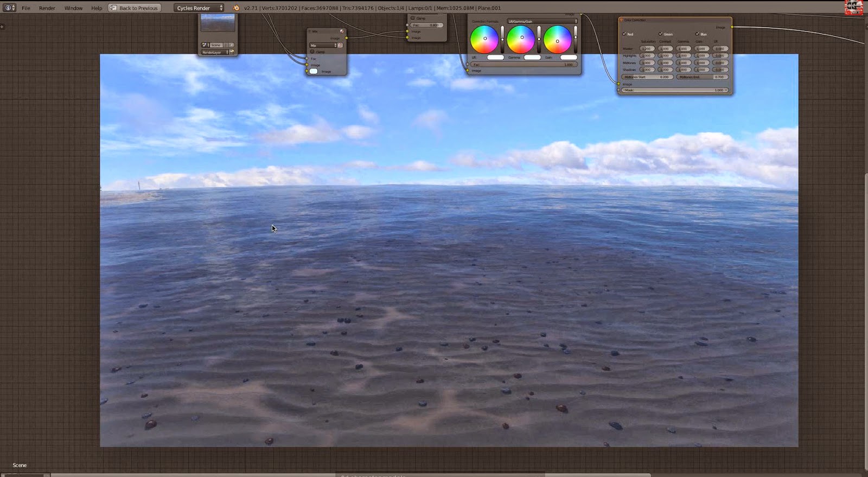868x477 pixels.
Task: Open the Help menu
Action: pyautogui.click(x=97, y=8)
